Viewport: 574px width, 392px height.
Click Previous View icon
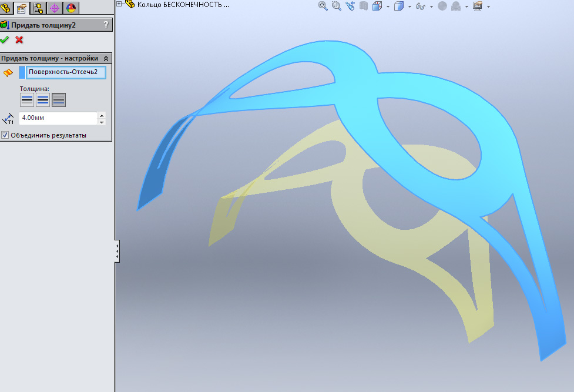(351, 6)
